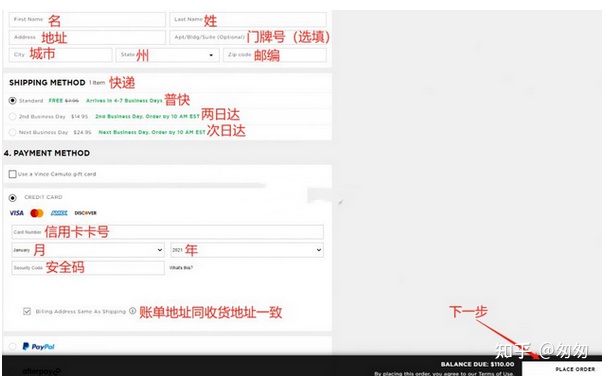Screen dimensions: 605x376
Task: Select Next Business Day shipping
Action: [x=12, y=132]
